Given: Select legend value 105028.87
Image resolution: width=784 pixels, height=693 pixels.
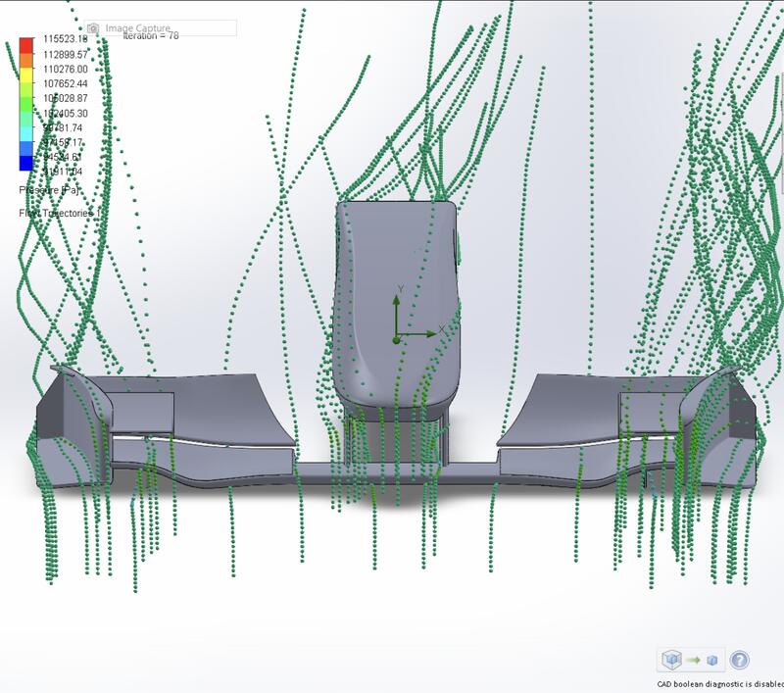Looking at the screenshot, I should pos(65,98).
